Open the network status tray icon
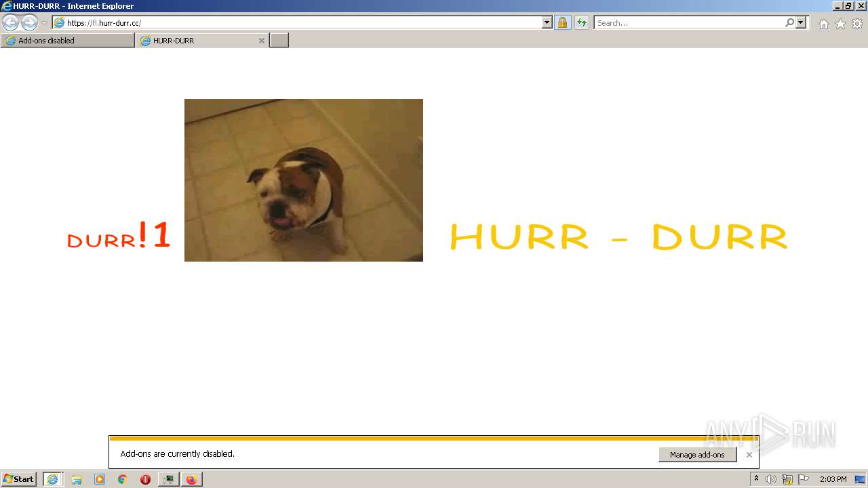Screen dimensions: 868x488 (787, 479)
